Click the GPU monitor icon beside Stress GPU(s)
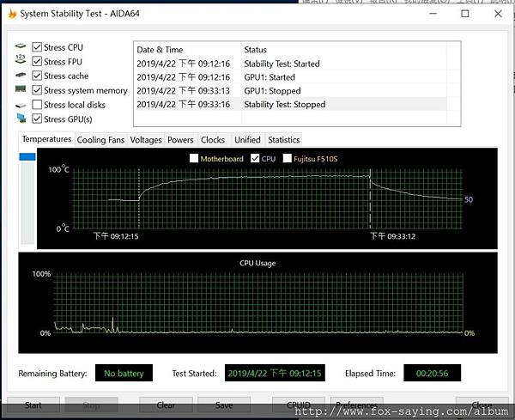Image resolution: width=515 pixels, height=420 pixels. click(21, 119)
